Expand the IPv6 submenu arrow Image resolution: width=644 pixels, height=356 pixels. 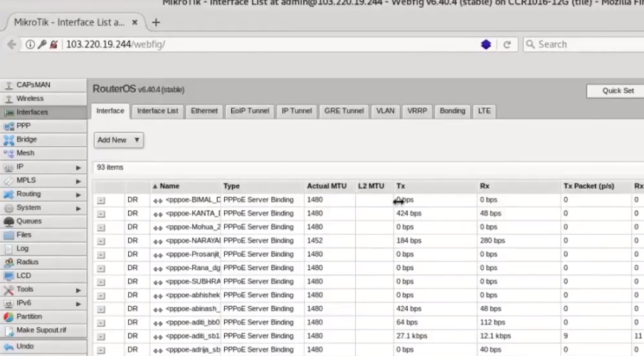(x=78, y=304)
